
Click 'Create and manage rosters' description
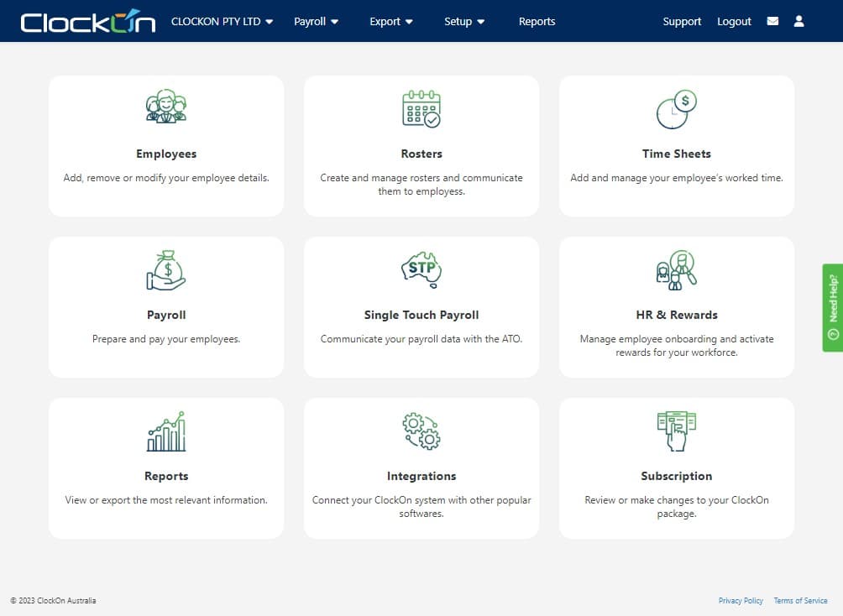click(x=421, y=185)
